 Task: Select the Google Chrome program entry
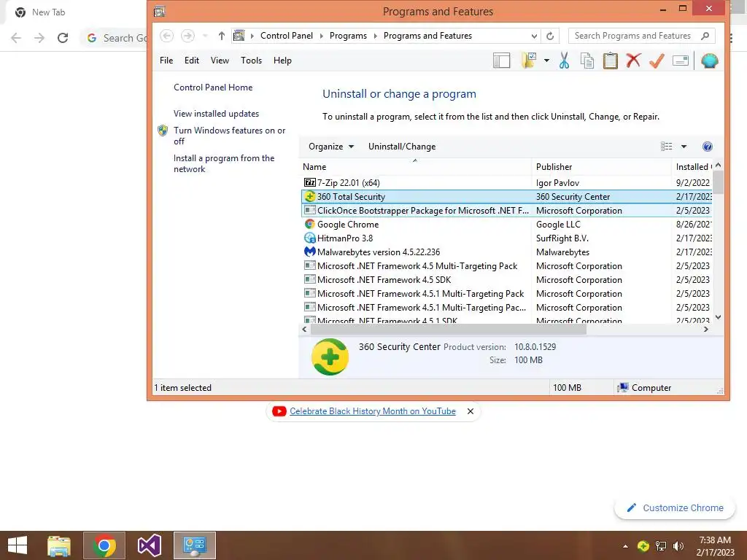coord(507,225)
